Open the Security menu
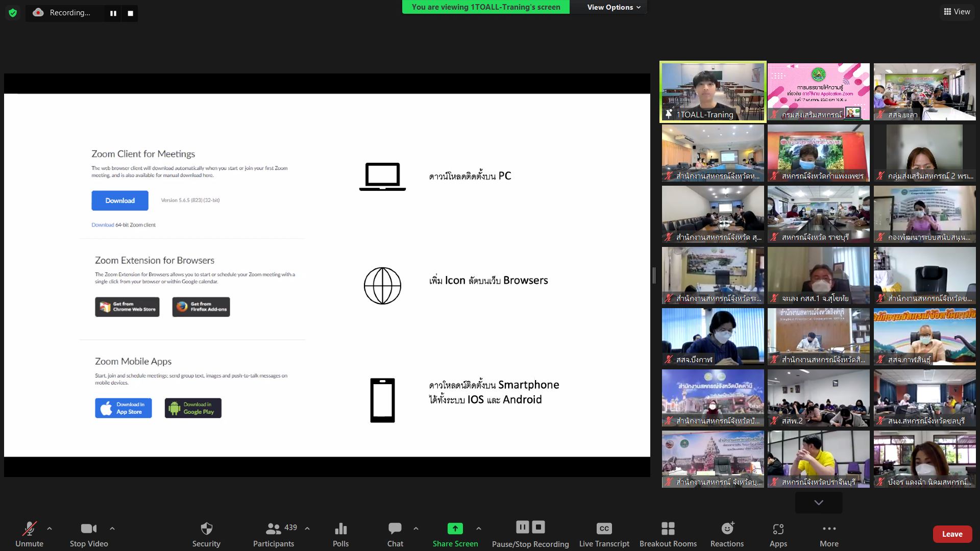 [206, 534]
